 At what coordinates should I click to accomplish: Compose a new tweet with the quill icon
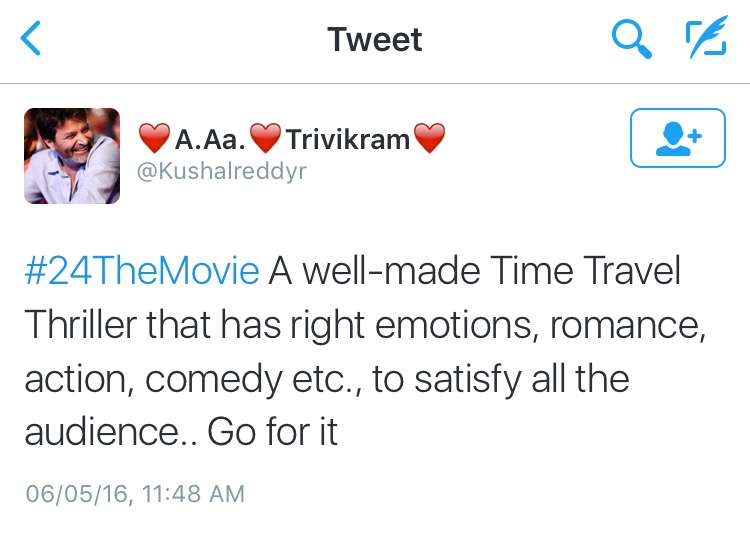pos(706,40)
